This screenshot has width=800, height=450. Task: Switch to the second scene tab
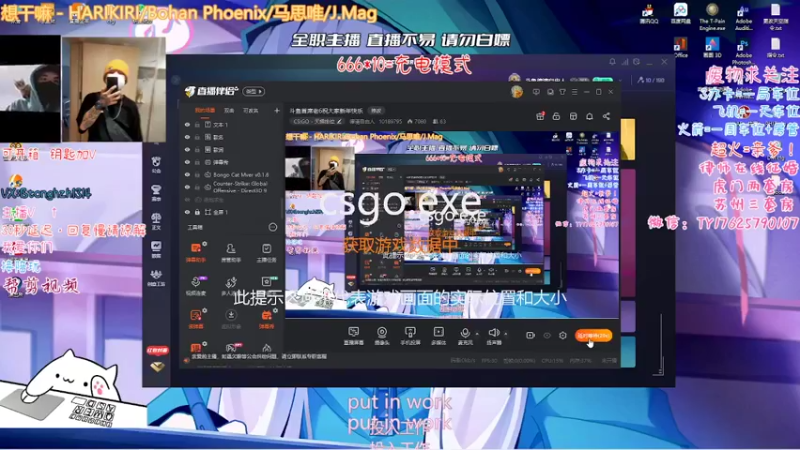(x=229, y=110)
